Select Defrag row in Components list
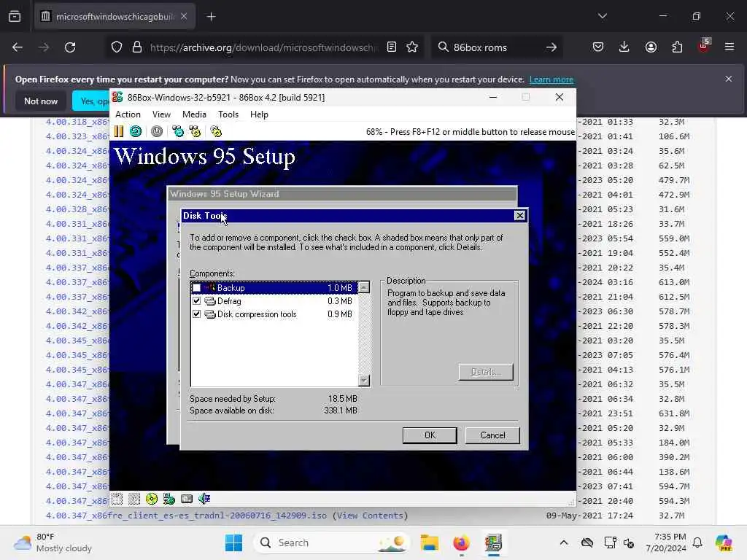The image size is (747, 560). [274, 301]
